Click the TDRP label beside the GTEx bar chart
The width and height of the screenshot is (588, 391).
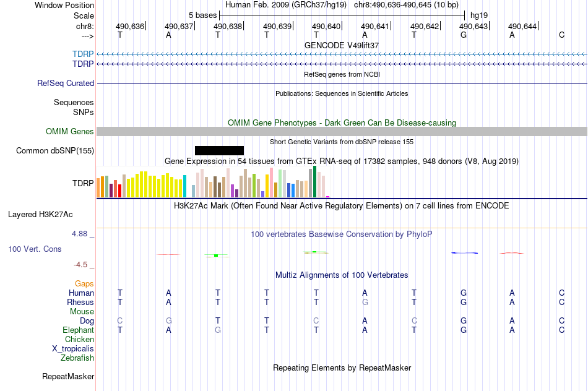point(83,183)
